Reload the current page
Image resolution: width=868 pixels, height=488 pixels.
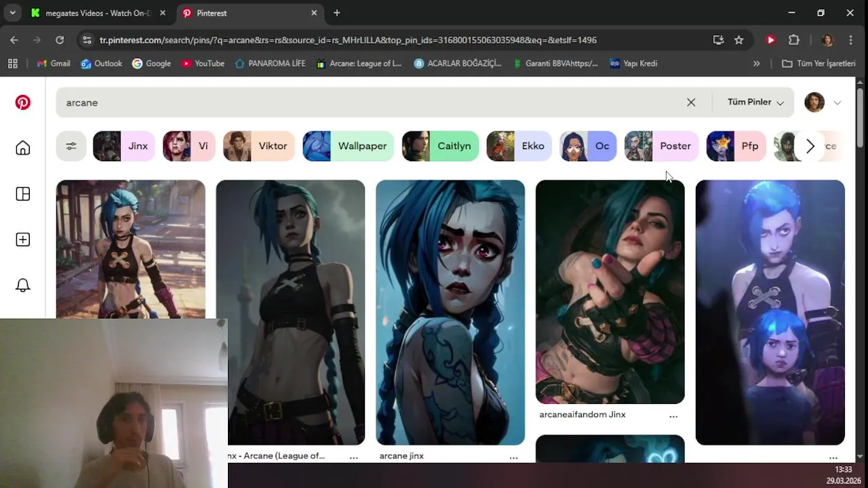(60, 40)
